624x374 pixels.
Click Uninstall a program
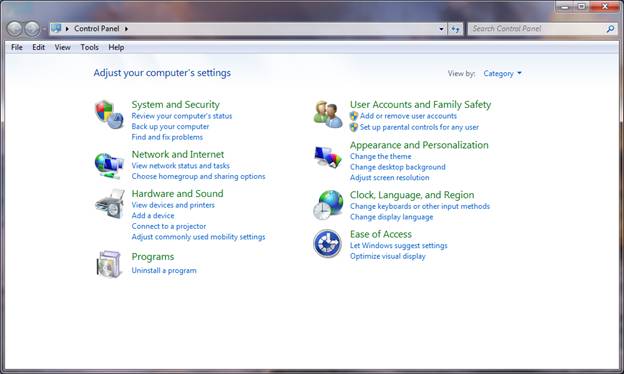164,271
